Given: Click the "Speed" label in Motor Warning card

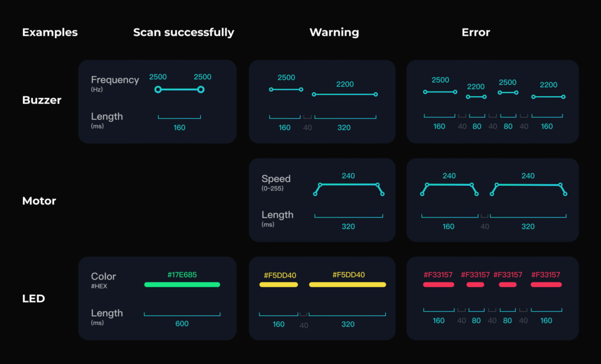Looking at the screenshot, I should coord(276,179).
